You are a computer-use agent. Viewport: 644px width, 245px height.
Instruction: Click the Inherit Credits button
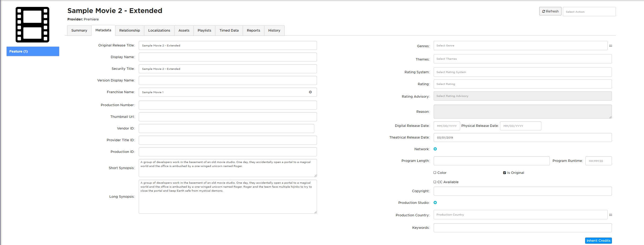click(x=598, y=240)
